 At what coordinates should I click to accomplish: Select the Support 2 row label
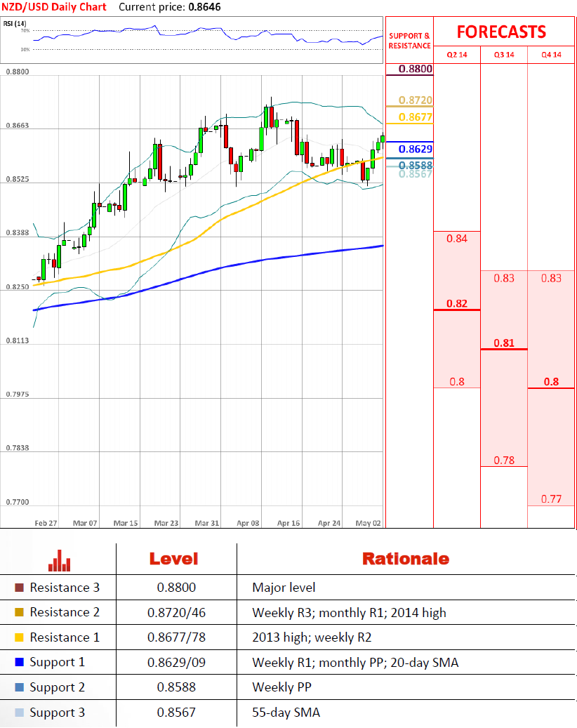point(57,687)
